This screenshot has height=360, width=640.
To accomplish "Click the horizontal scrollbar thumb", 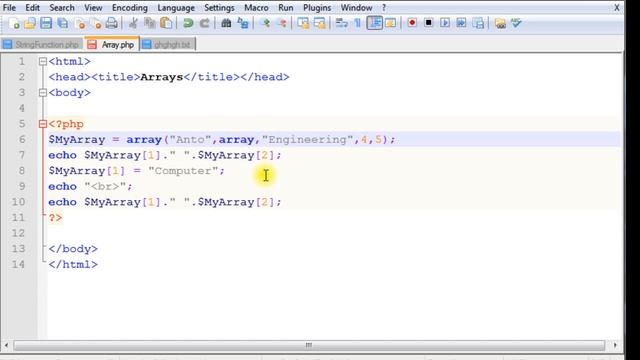I will [x=309, y=345].
